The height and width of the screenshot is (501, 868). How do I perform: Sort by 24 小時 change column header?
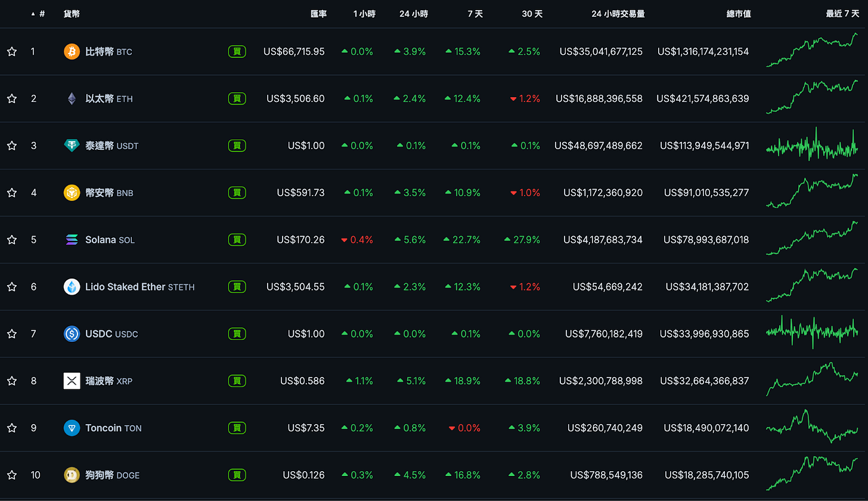tap(414, 14)
